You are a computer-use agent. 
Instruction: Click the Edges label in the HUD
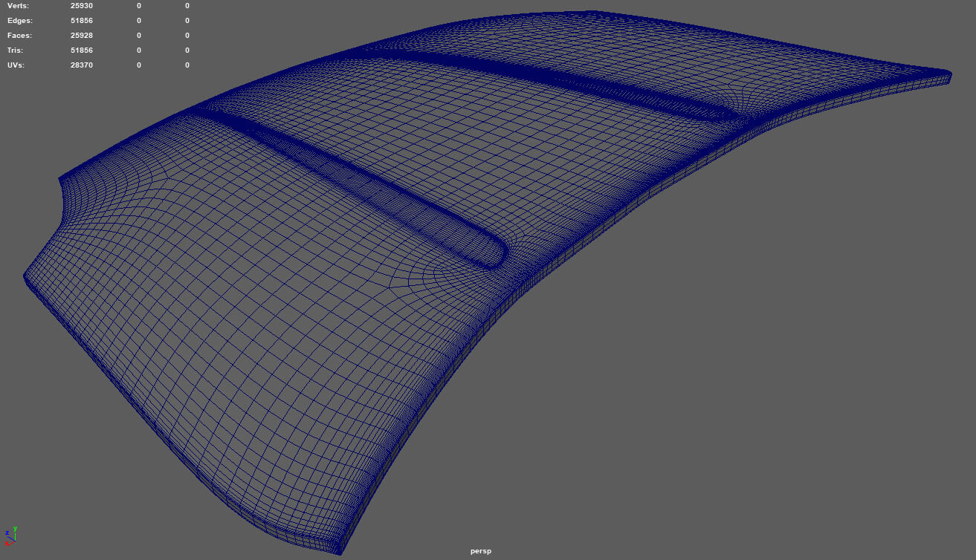tap(20, 21)
